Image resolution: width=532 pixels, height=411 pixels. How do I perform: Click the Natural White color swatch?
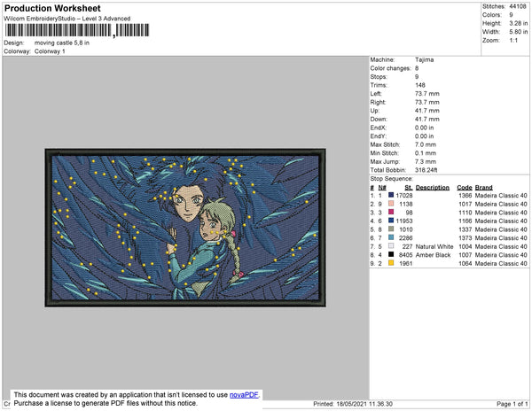391,246
